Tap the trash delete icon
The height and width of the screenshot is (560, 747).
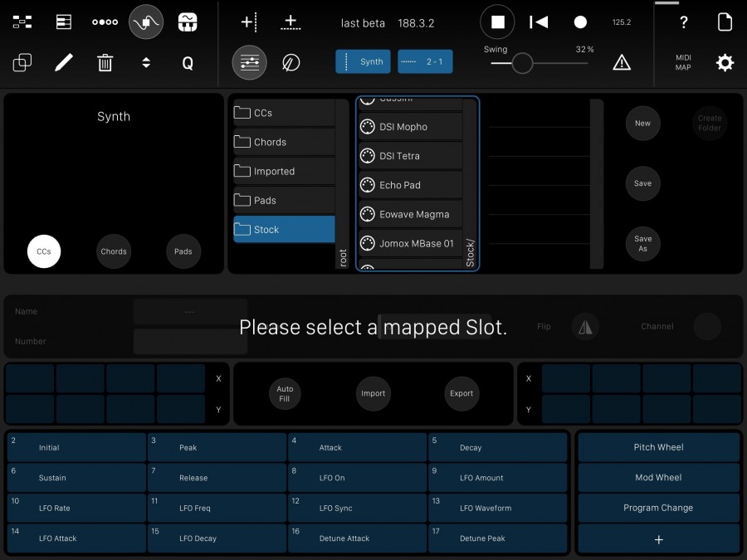point(105,62)
